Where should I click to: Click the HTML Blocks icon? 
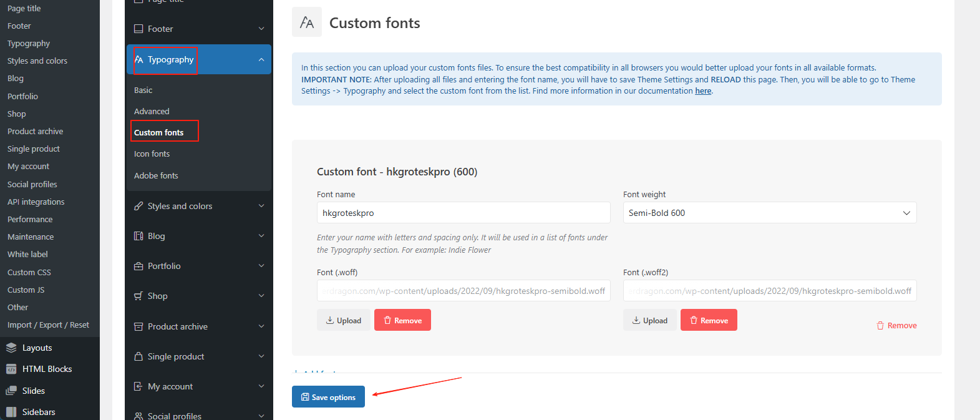[11, 369]
